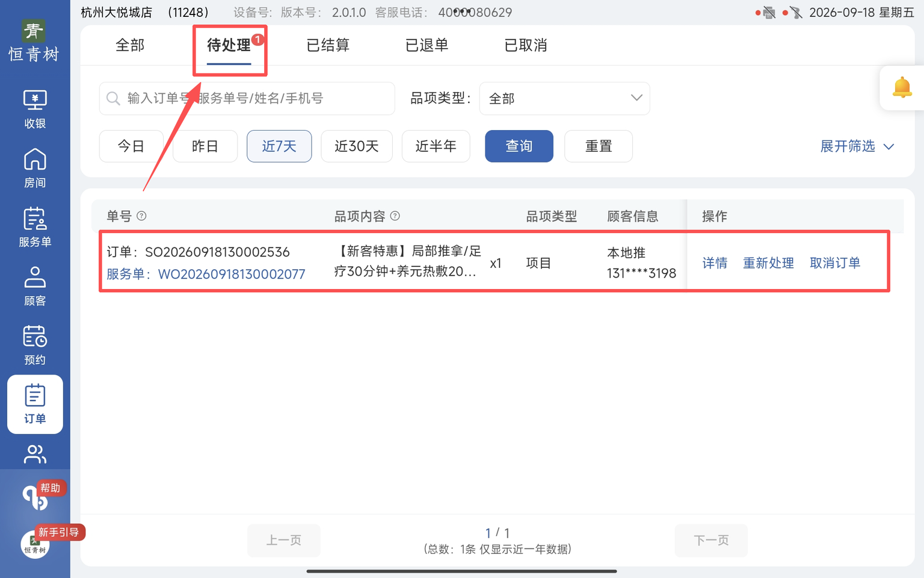The image size is (924, 578).
Task: Click the help icon beside 单号
Action: click(141, 216)
